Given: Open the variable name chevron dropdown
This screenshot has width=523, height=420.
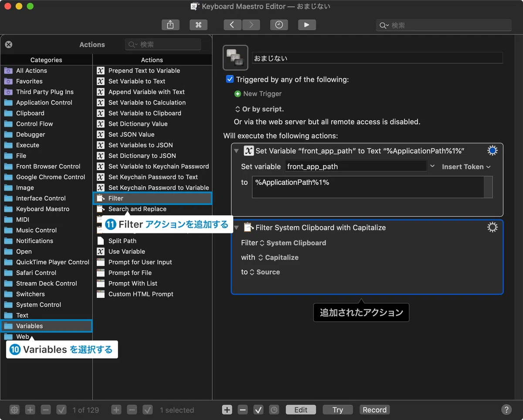Looking at the screenshot, I should click(432, 166).
